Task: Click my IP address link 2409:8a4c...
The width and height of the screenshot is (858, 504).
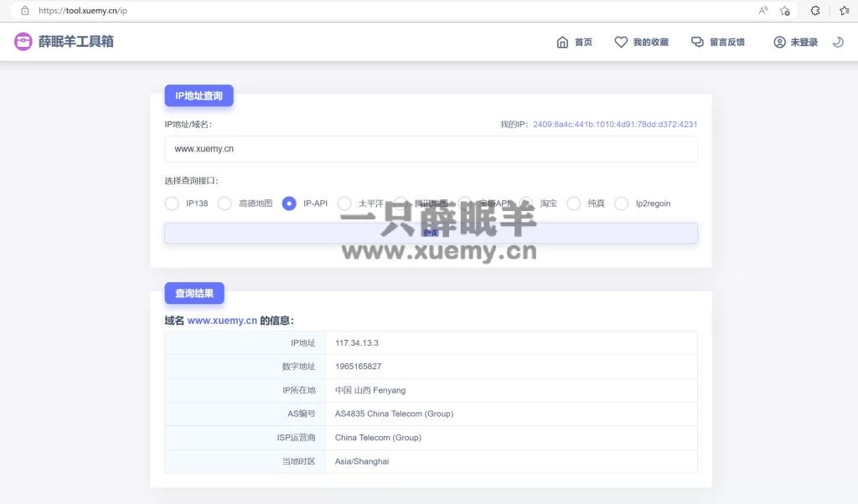Action: coord(615,124)
